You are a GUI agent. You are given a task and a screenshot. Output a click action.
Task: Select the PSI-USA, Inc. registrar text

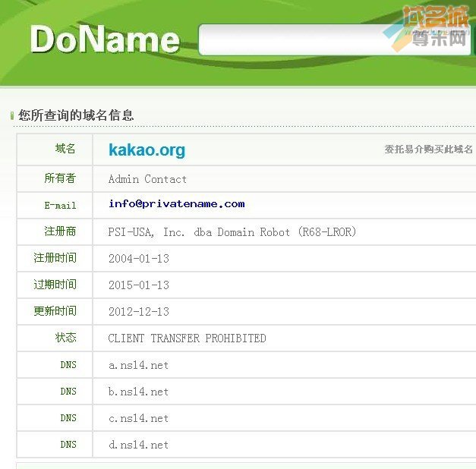coord(232,232)
